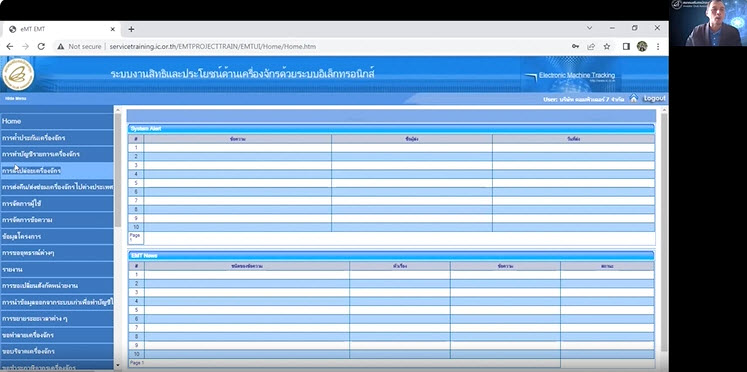The height and width of the screenshot is (372, 747).
Task: Select the eMT EMT browser tab
Action: [60, 29]
